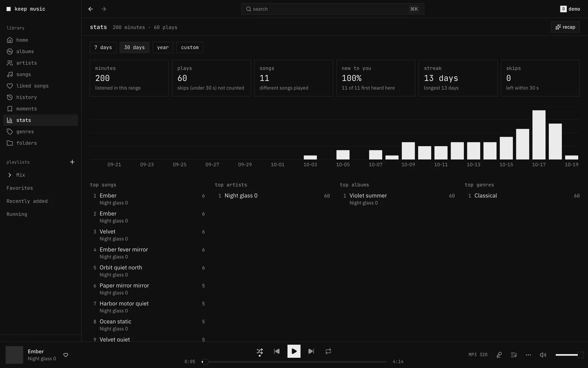588x368 pixels.
Task: Open songs from the library sidebar
Action: [x=40, y=74]
